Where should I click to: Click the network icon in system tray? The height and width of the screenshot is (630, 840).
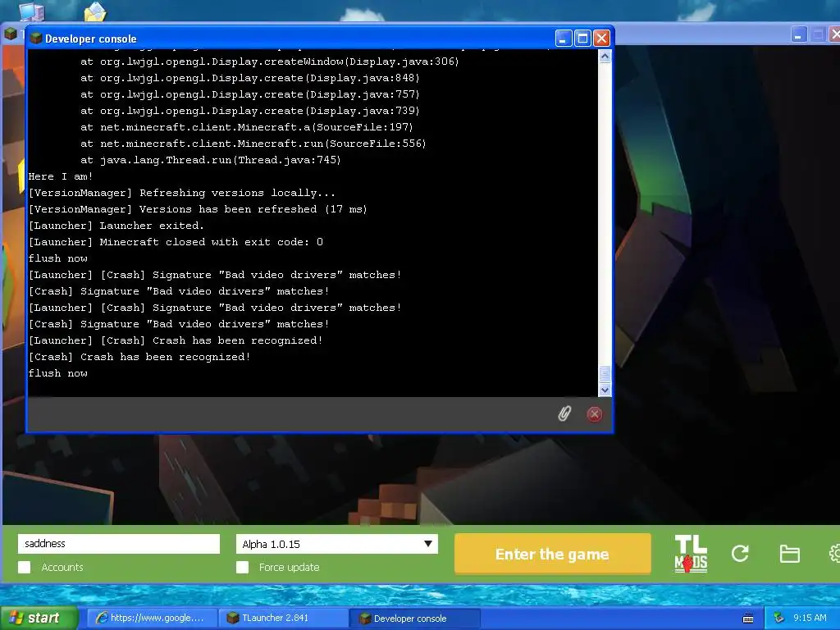(x=778, y=619)
